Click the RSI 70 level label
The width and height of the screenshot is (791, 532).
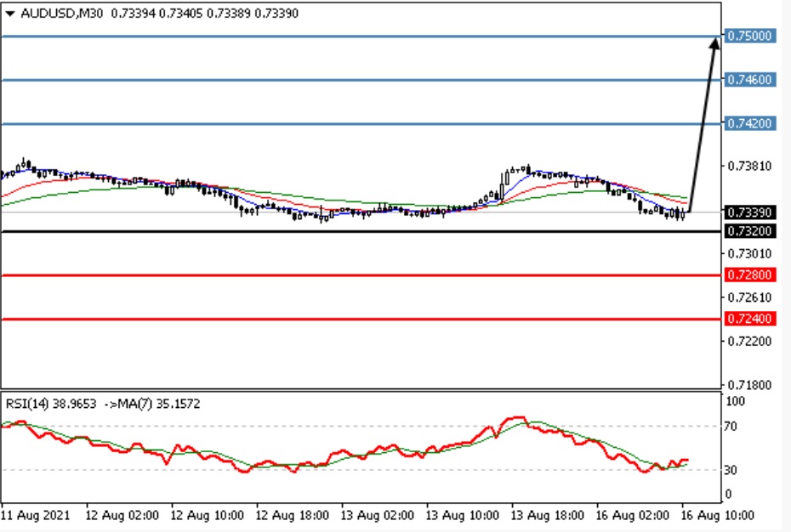[731, 427]
